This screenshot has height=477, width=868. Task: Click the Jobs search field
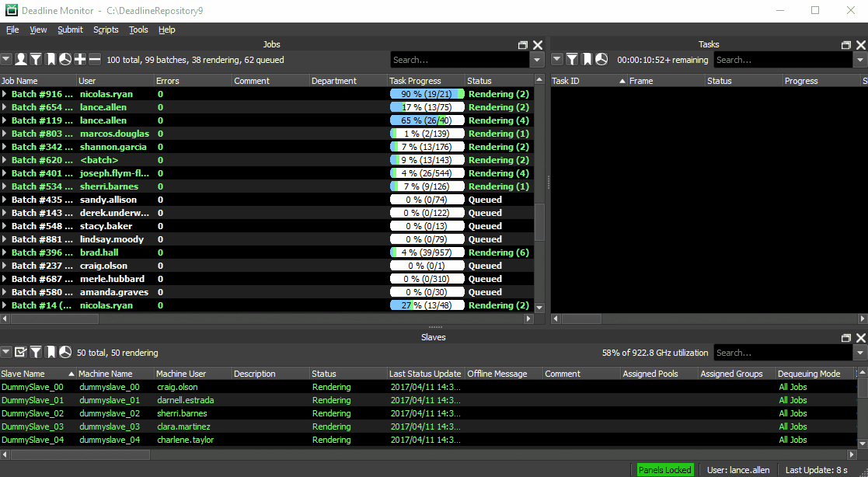[x=460, y=60]
